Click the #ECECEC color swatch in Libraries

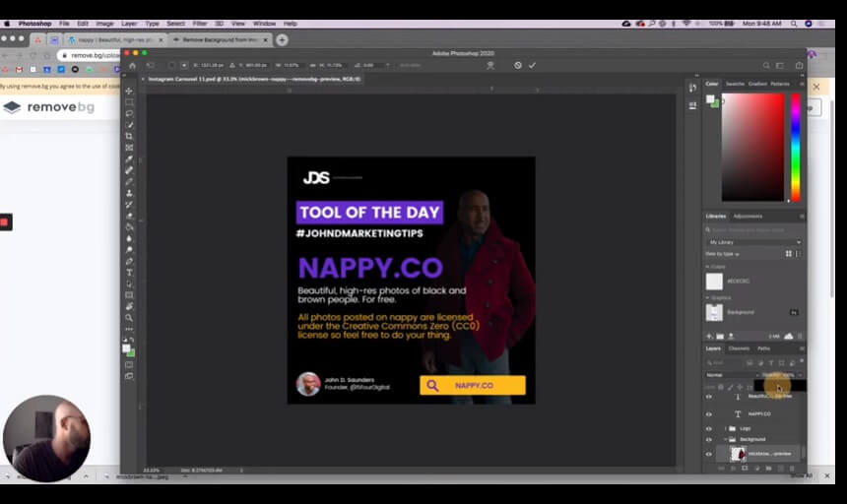pyautogui.click(x=714, y=282)
